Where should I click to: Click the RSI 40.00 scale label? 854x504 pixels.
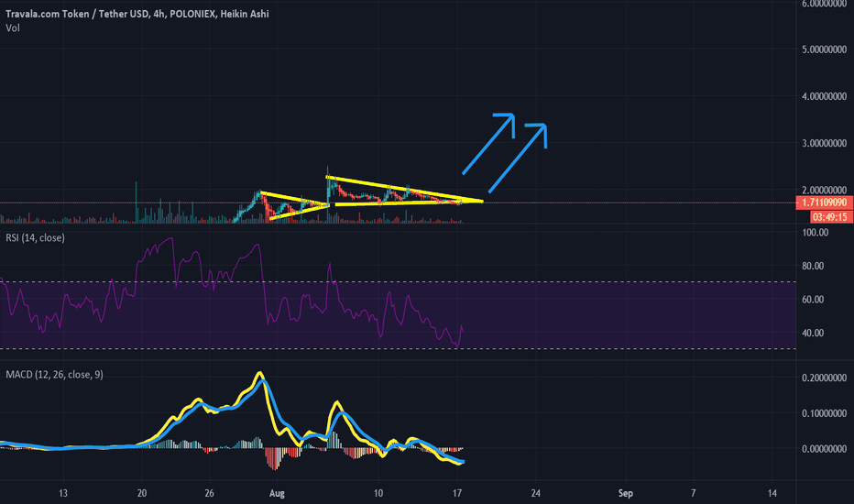click(x=813, y=333)
